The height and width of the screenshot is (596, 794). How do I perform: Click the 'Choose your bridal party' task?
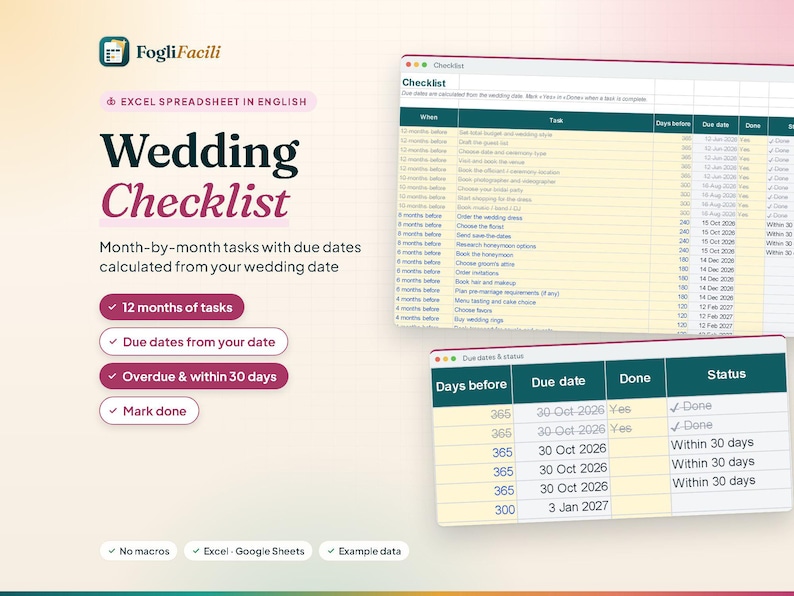(x=490, y=189)
